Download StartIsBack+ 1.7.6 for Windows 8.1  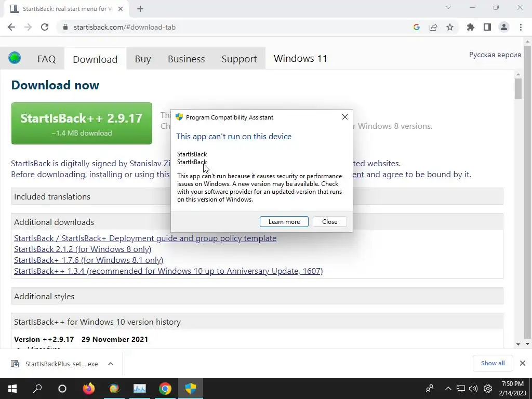[88, 260]
